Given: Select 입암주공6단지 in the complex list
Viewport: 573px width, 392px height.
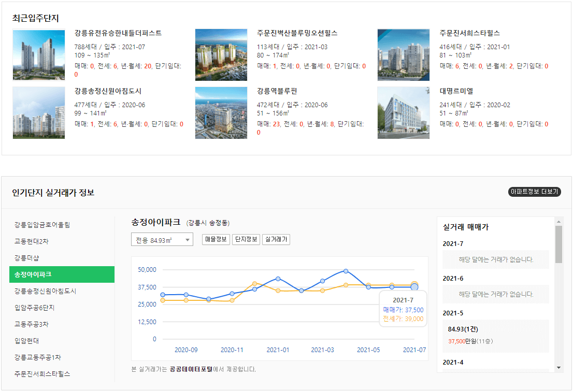Looking at the screenshot, I should (x=34, y=308).
